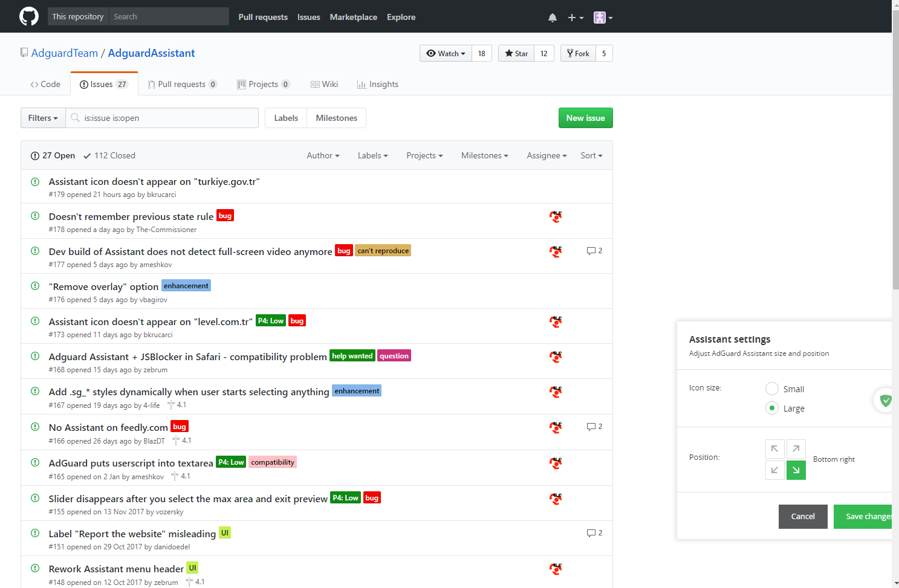This screenshot has width=899, height=588.
Task: Click the New issue button
Action: pos(585,118)
